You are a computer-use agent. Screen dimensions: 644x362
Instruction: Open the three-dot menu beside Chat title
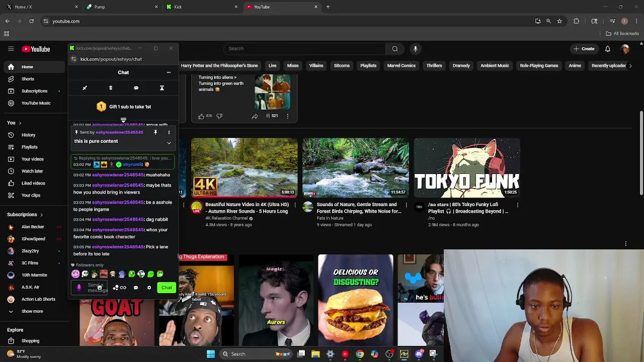(169, 72)
